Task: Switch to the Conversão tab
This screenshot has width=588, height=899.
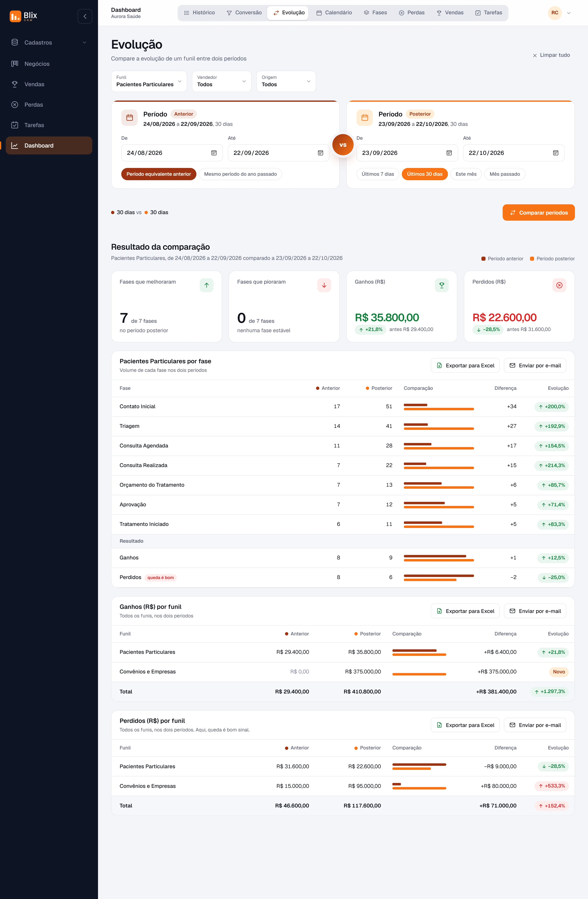Action: (x=244, y=13)
